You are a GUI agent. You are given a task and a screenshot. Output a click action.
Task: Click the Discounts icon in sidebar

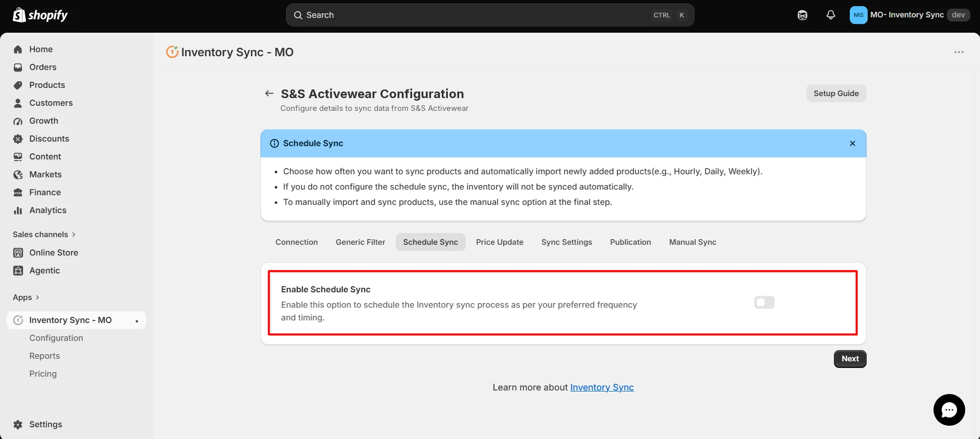[18, 139]
